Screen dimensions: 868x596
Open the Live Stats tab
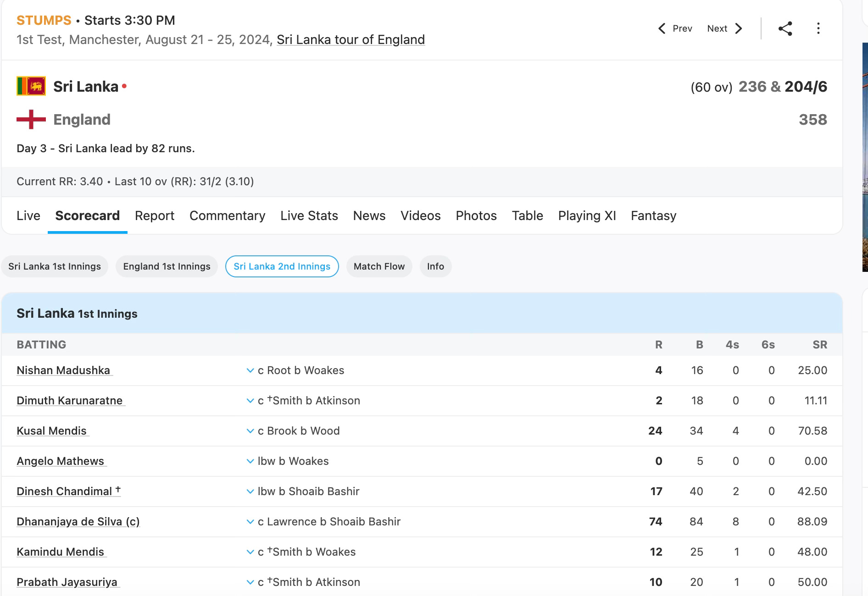coord(309,215)
